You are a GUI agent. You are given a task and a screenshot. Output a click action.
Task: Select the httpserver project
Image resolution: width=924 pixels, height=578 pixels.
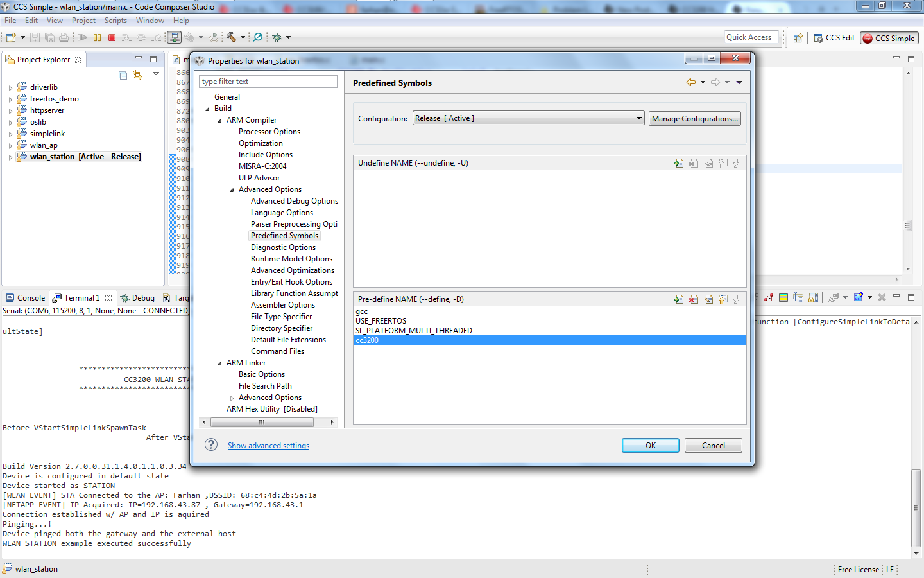pyautogui.click(x=47, y=110)
